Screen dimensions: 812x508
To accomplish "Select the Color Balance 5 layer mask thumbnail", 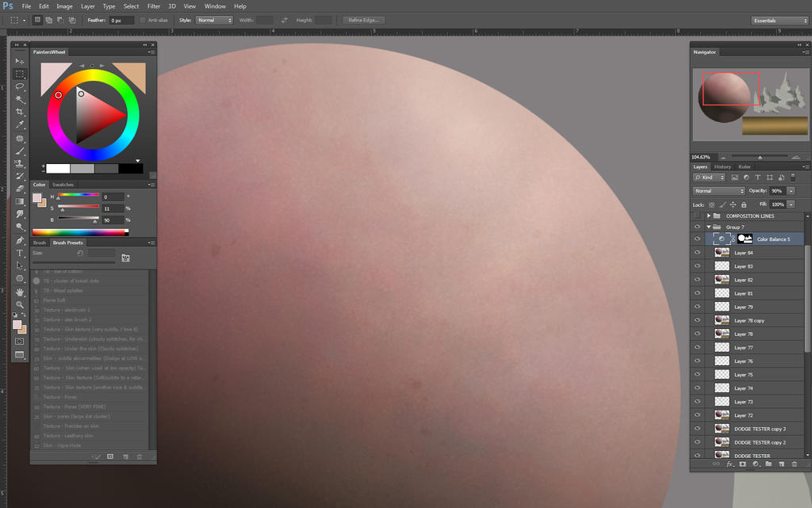I will coord(745,239).
